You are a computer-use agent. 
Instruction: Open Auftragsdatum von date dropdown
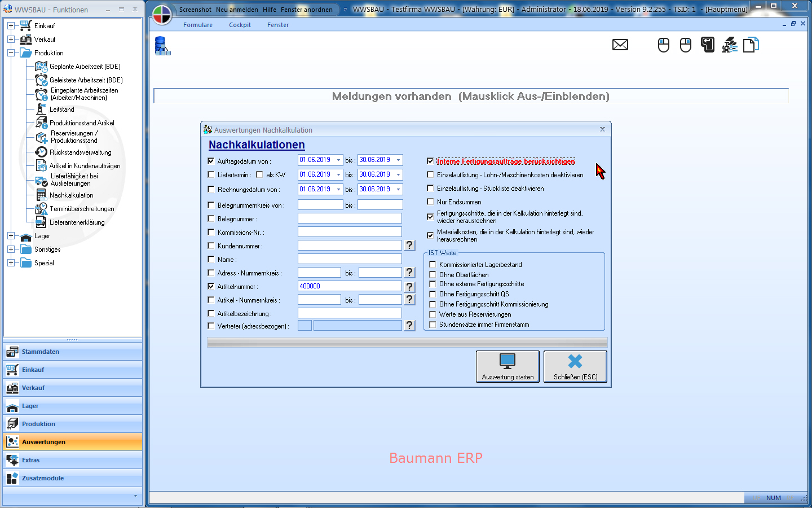tap(338, 160)
